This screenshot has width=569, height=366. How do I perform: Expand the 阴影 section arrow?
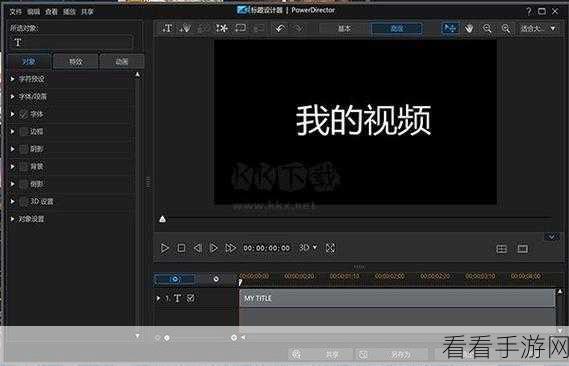pyautogui.click(x=12, y=149)
